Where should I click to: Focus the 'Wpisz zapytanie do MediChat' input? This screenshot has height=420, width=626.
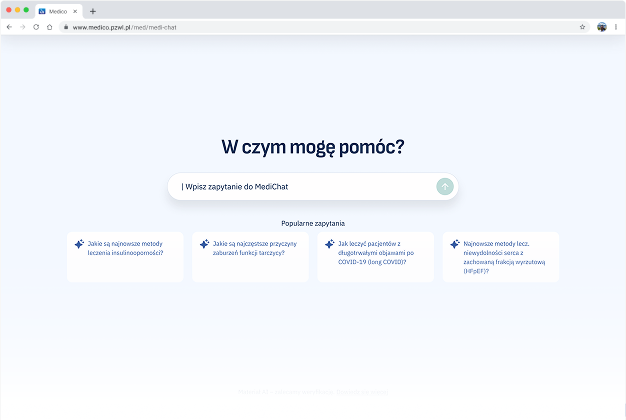click(300, 186)
